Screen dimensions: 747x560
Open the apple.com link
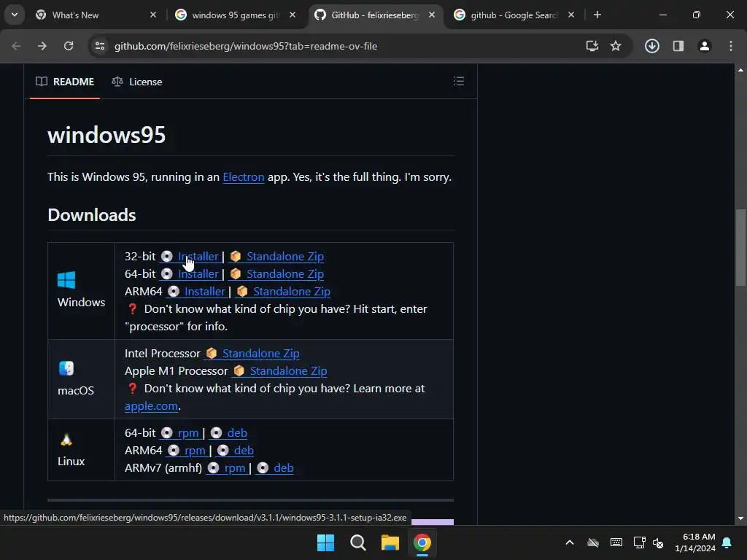(x=151, y=406)
